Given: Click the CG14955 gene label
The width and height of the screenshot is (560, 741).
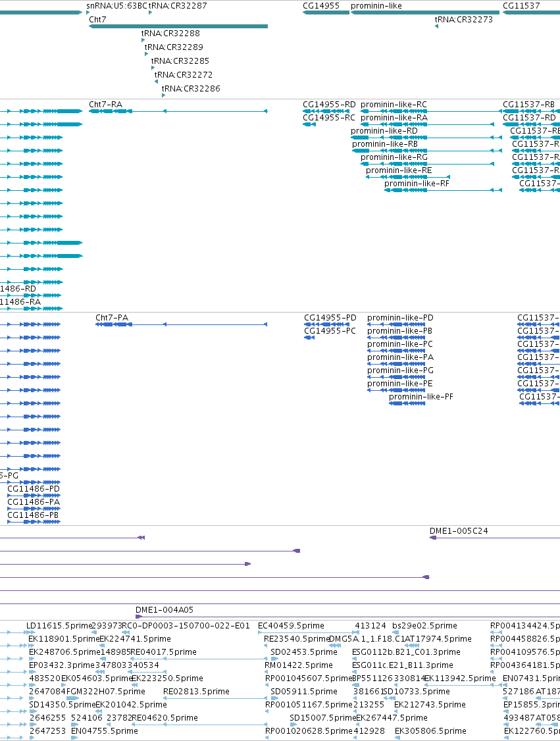Looking at the screenshot, I should (x=321, y=6).
